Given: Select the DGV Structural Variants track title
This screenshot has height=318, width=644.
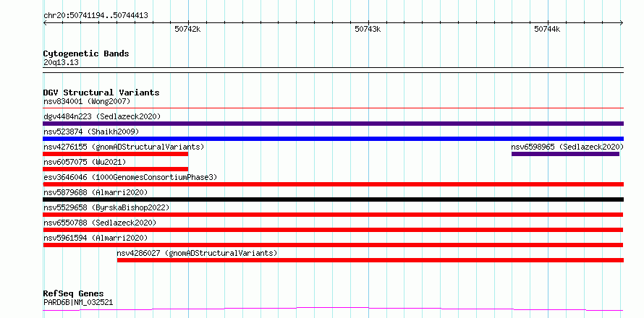Looking at the screenshot, I should [x=101, y=93].
